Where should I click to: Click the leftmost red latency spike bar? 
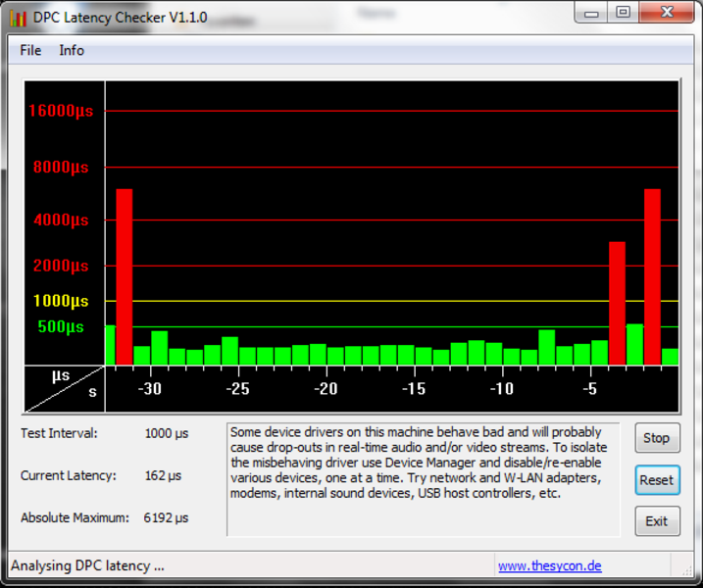[125, 277]
